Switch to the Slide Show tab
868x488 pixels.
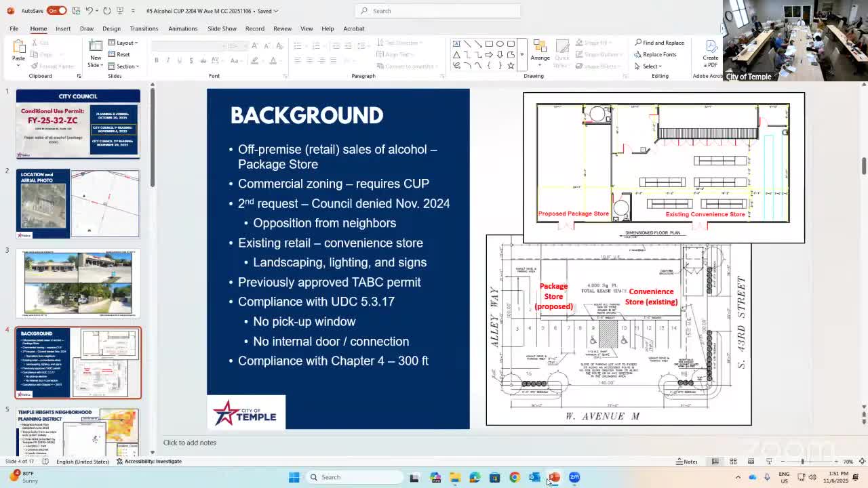pyautogui.click(x=222, y=28)
